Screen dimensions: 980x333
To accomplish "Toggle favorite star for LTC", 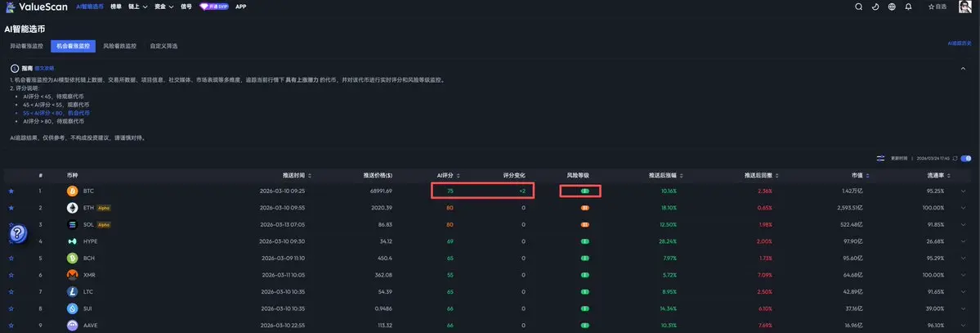I will click(11, 292).
